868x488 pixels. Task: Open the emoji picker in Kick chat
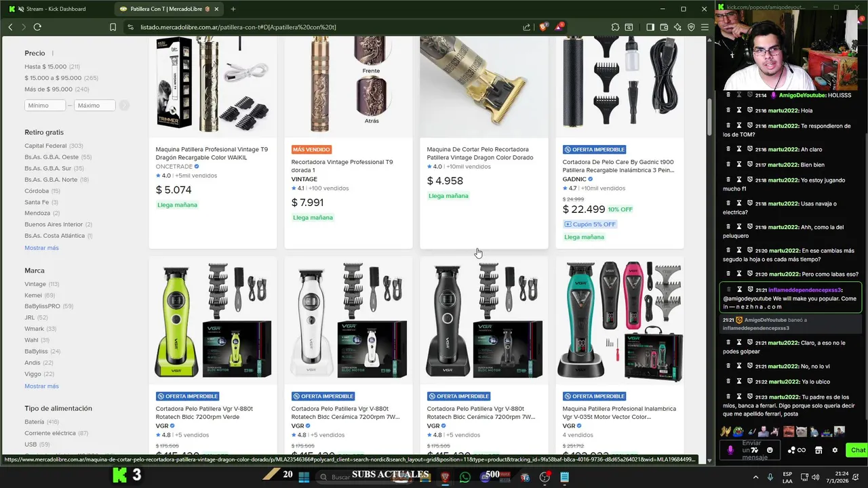[x=770, y=450]
